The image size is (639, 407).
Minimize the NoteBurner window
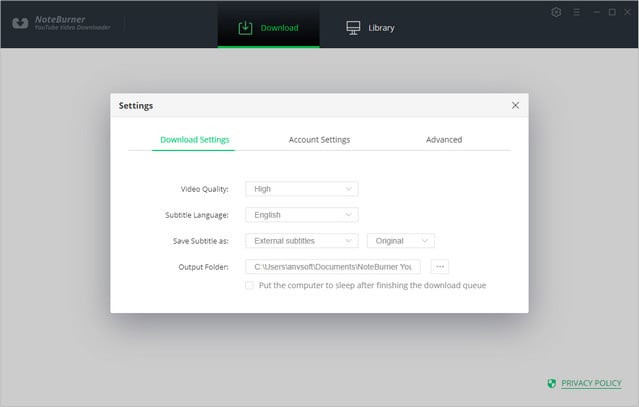coord(595,12)
